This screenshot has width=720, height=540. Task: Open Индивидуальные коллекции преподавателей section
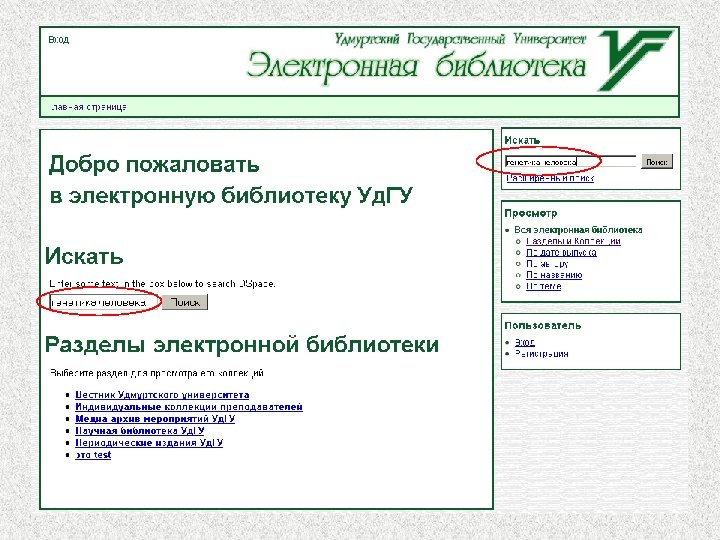coord(189,407)
